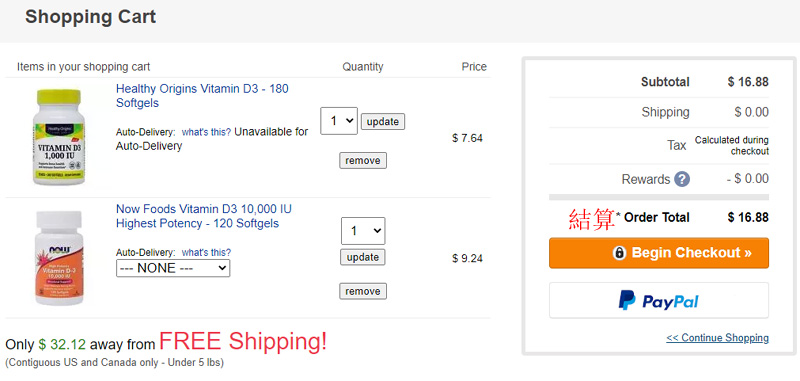The image size is (800, 381).
Task: Remove Now Foods Vitamin D3 from cart
Action: pos(363,291)
